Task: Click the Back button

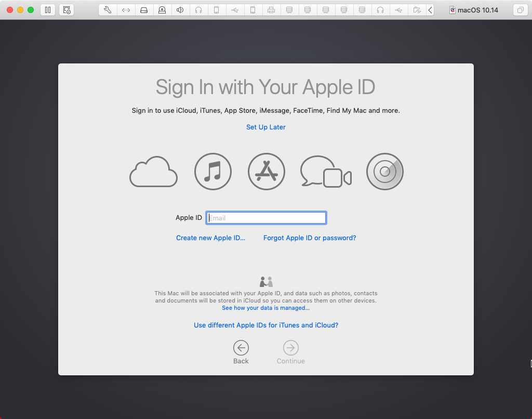Action: (x=241, y=348)
